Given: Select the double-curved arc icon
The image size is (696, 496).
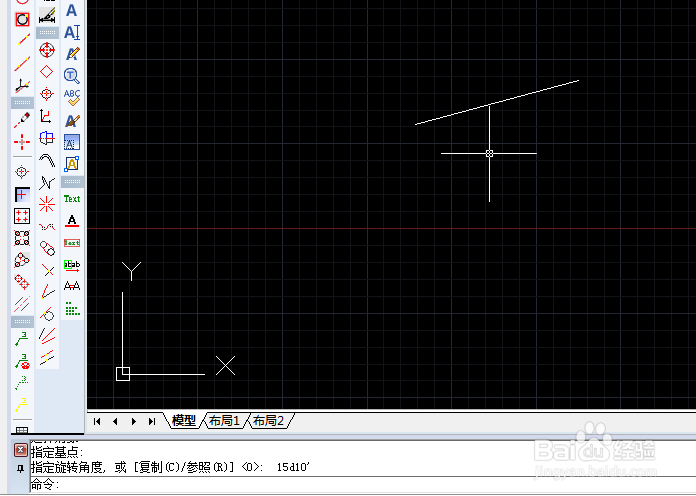Looking at the screenshot, I should tap(47, 160).
